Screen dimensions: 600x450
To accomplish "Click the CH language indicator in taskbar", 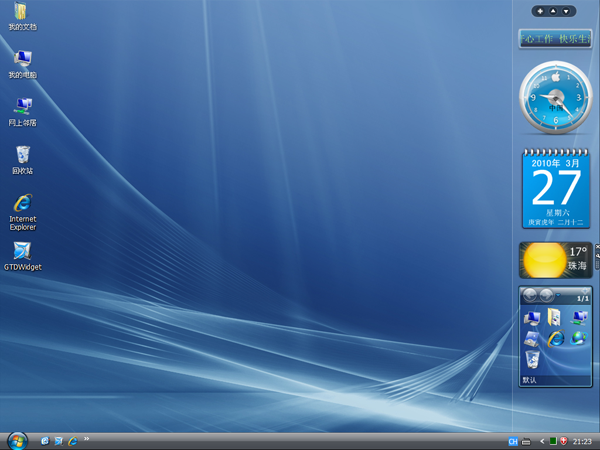I will pyautogui.click(x=513, y=441).
